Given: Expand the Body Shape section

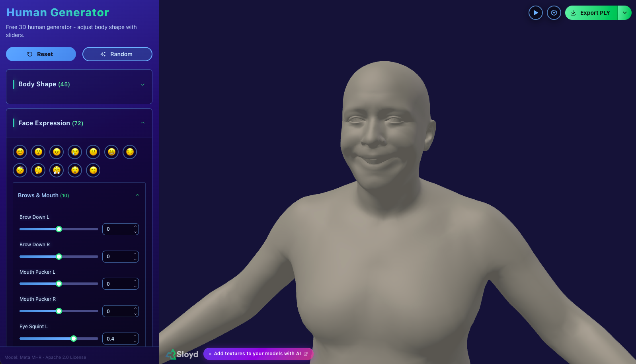Looking at the screenshot, I should click(x=79, y=84).
